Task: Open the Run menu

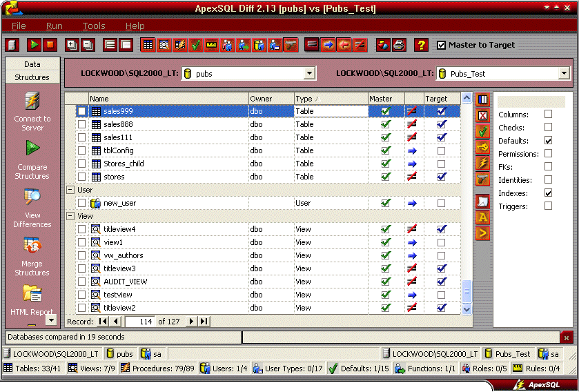Action: [x=55, y=26]
